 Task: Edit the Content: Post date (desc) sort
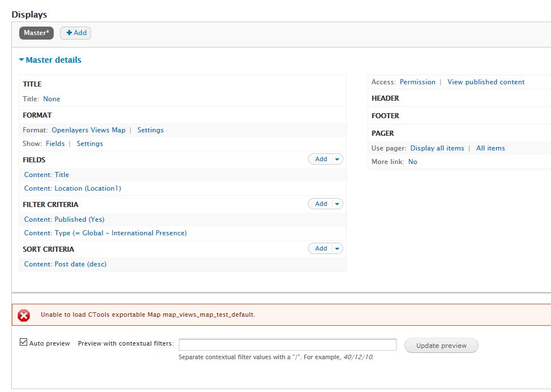[x=66, y=264]
